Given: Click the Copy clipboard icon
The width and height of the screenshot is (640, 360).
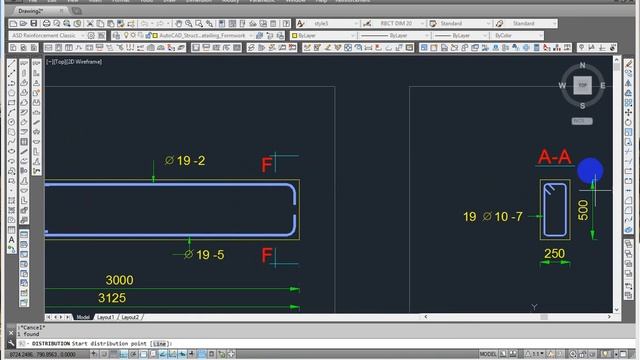Looking at the screenshot, I should (x=100, y=24).
